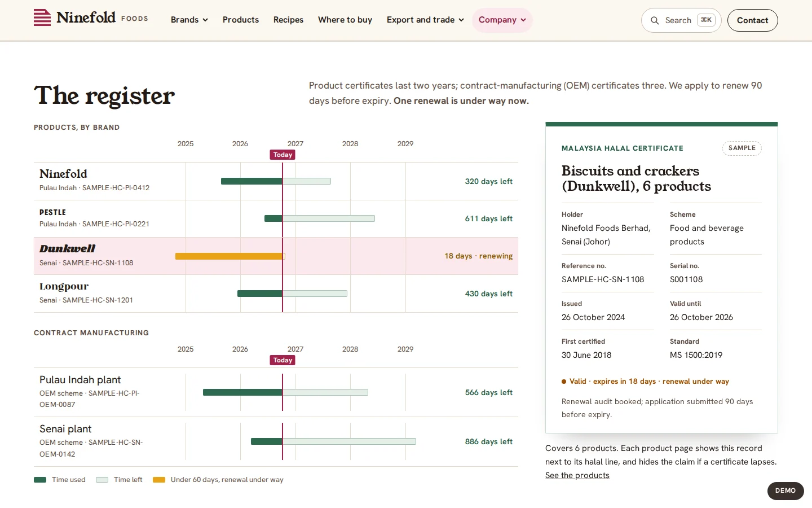
Task: Navigate to Where to buy
Action: pyautogui.click(x=345, y=20)
